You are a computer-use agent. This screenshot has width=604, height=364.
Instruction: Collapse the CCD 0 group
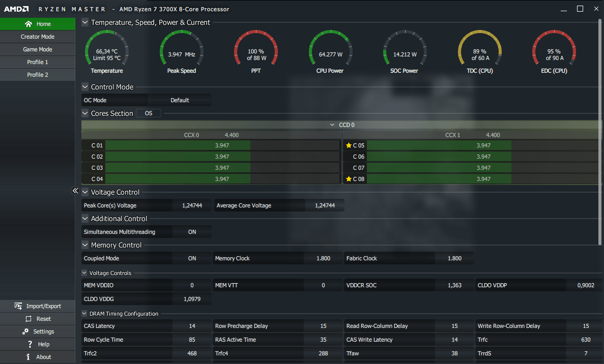[x=332, y=125]
